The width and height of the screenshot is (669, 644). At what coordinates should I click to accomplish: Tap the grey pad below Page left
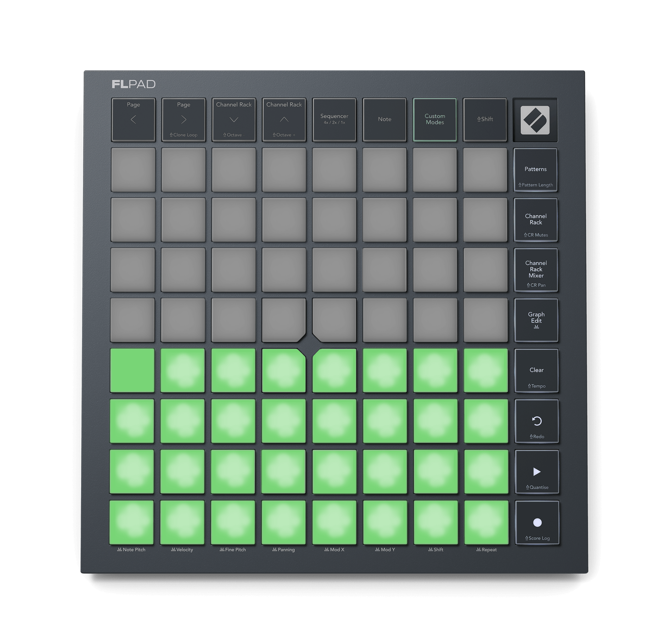(x=133, y=169)
